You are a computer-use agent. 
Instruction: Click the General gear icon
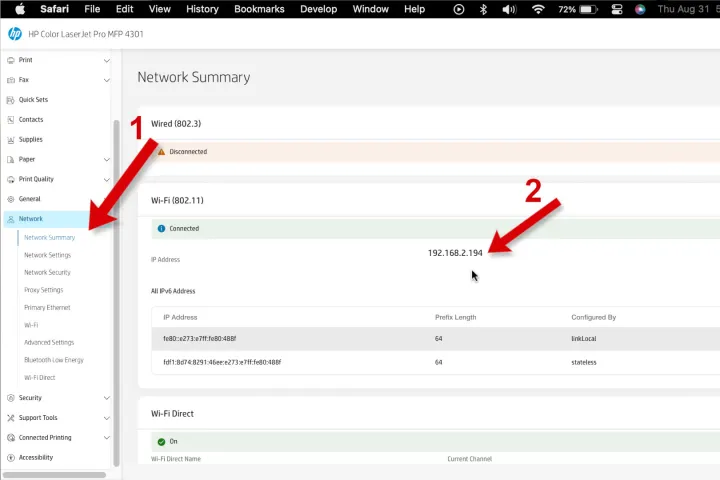11,199
